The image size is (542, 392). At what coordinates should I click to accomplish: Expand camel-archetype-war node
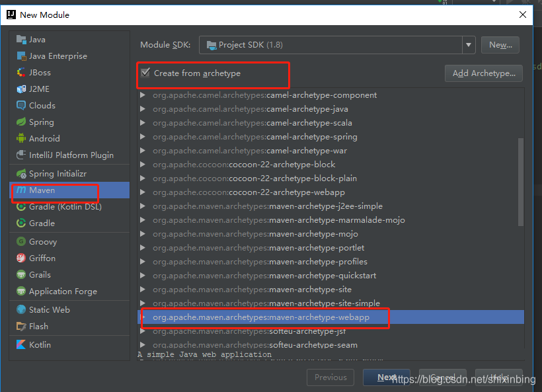(x=142, y=151)
